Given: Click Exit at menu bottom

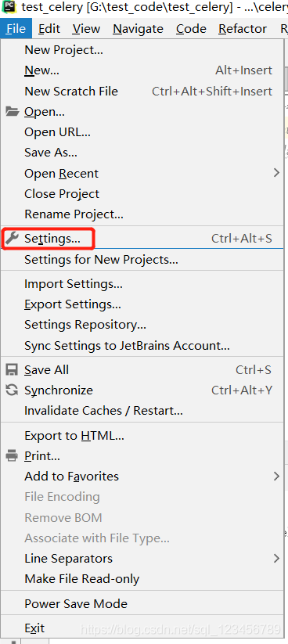Looking at the screenshot, I should point(142,628).
